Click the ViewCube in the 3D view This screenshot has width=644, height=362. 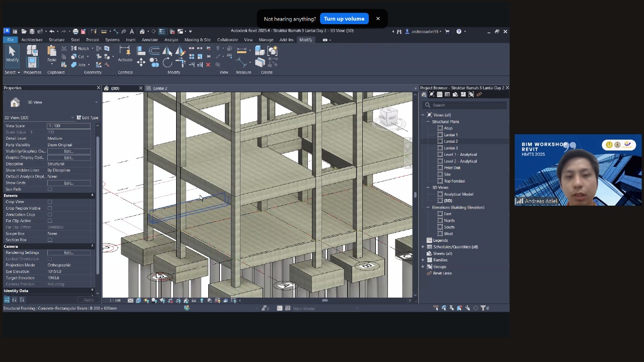(x=388, y=118)
